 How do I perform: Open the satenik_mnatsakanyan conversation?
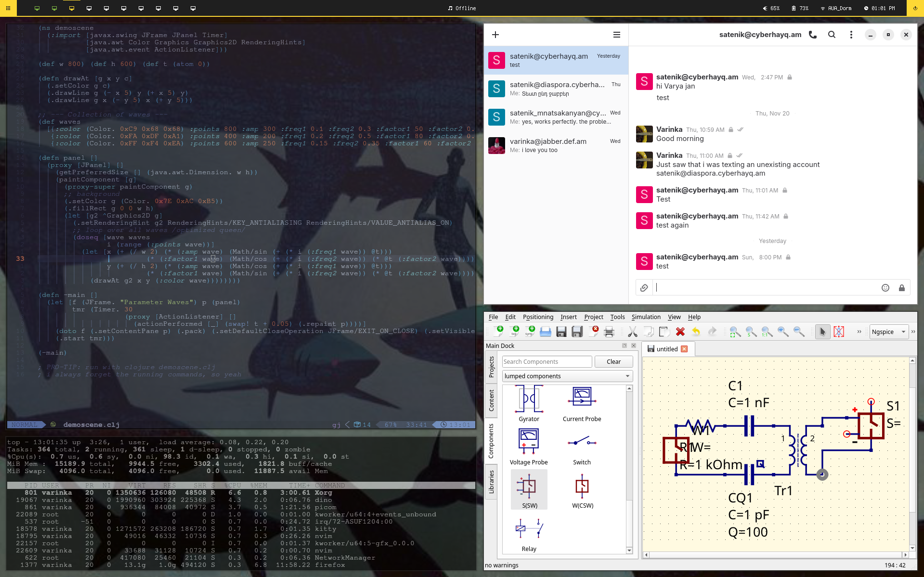coord(556,117)
